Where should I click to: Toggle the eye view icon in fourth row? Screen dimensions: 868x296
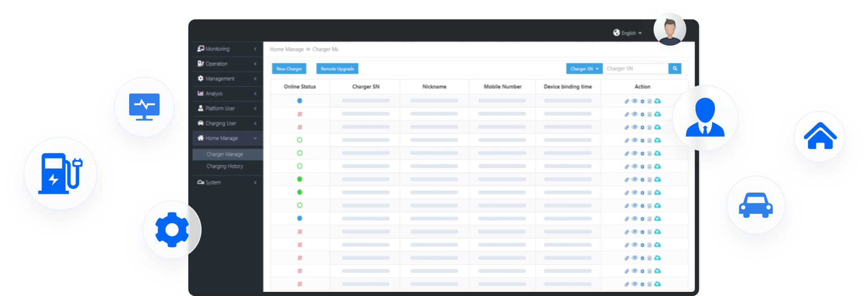(x=635, y=140)
